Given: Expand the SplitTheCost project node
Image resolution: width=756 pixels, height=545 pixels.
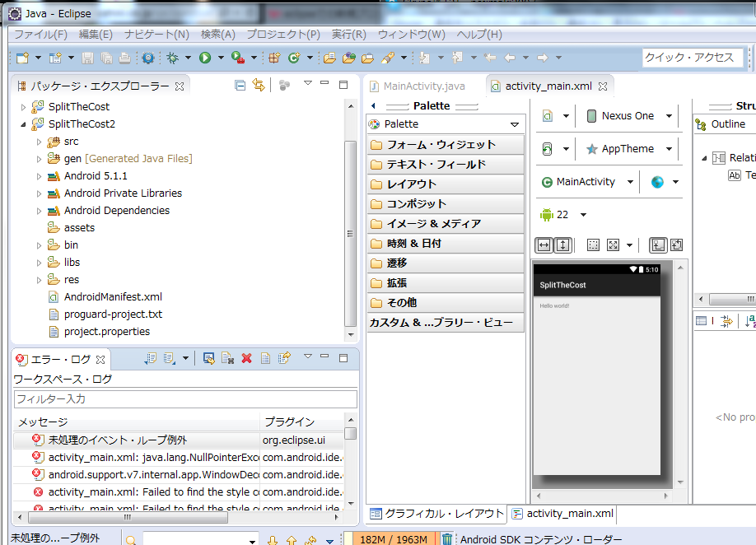Looking at the screenshot, I should click(x=23, y=107).
